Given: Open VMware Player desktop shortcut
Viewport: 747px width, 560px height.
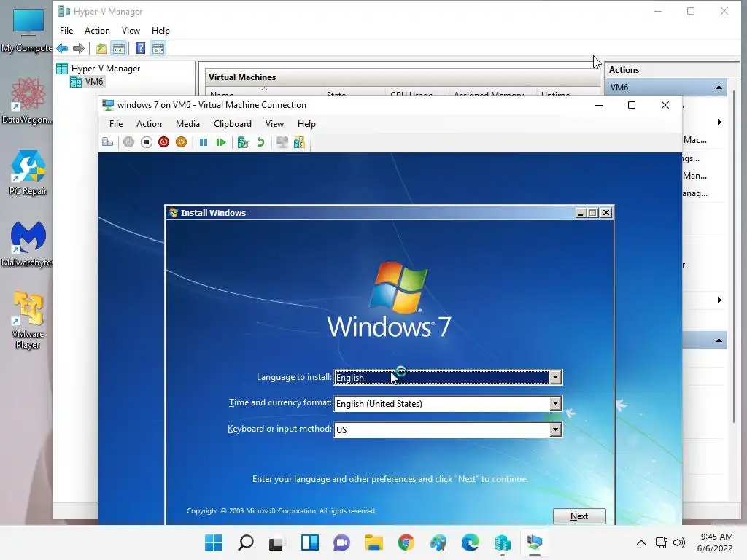Looking at the screenshot, I should (28, 321).
